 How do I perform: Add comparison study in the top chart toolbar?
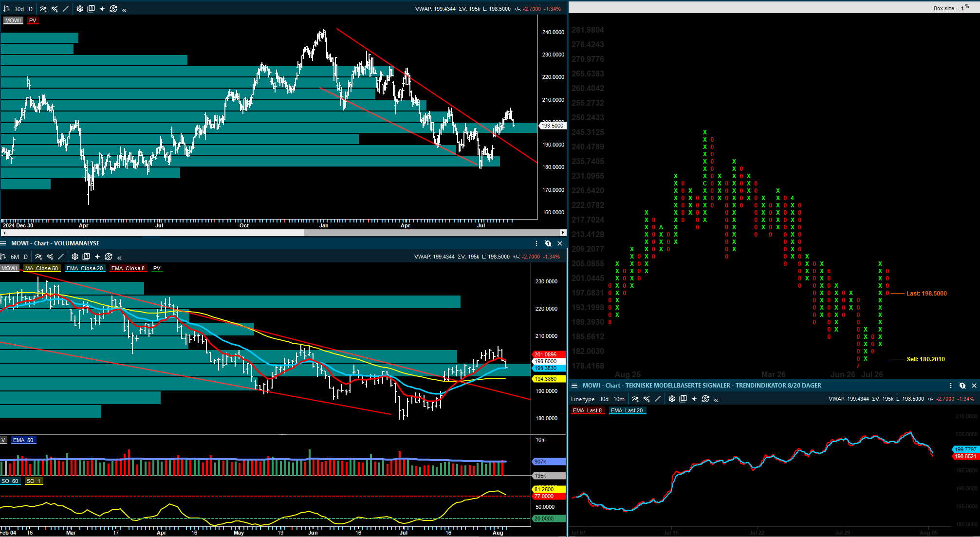point(55,9)
